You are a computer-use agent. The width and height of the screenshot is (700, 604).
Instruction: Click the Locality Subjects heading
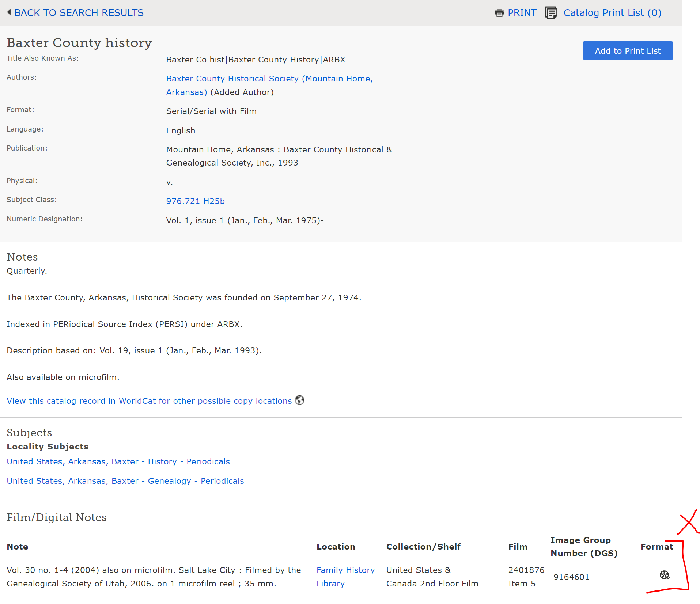(48, 447)
